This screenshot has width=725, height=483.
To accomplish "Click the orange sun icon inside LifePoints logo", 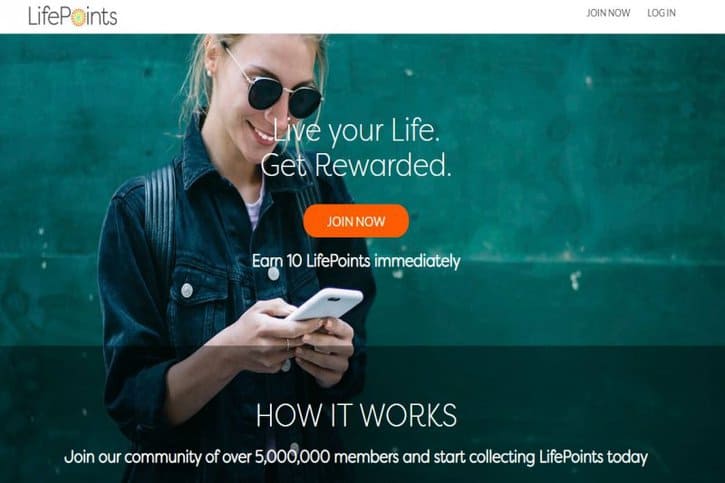I will point(78,18).
